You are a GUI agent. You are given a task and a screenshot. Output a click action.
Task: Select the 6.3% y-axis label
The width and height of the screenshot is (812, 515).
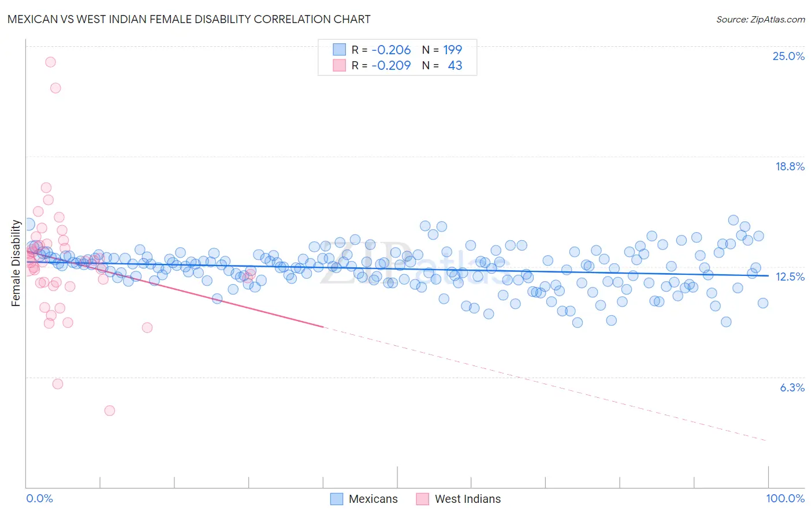point(792,387)
